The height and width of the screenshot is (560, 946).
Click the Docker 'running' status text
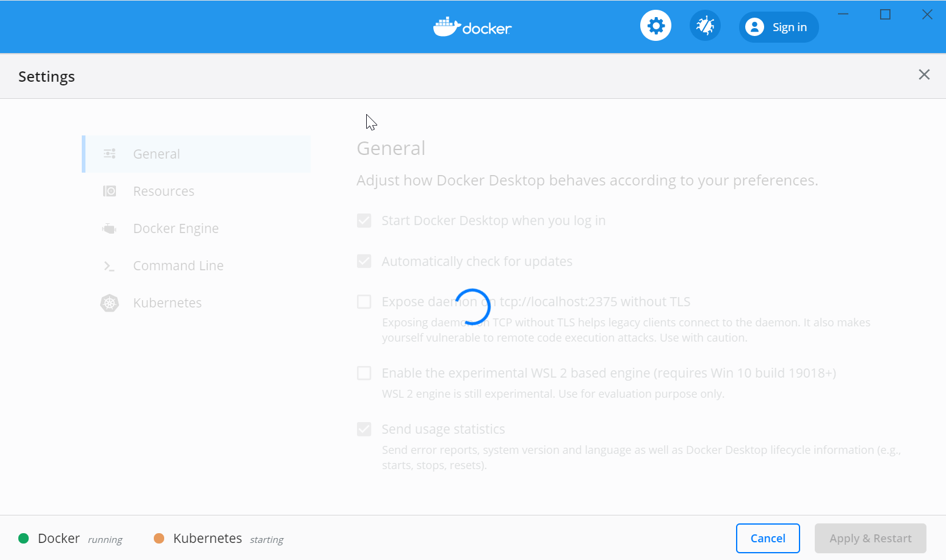(105, 539)
